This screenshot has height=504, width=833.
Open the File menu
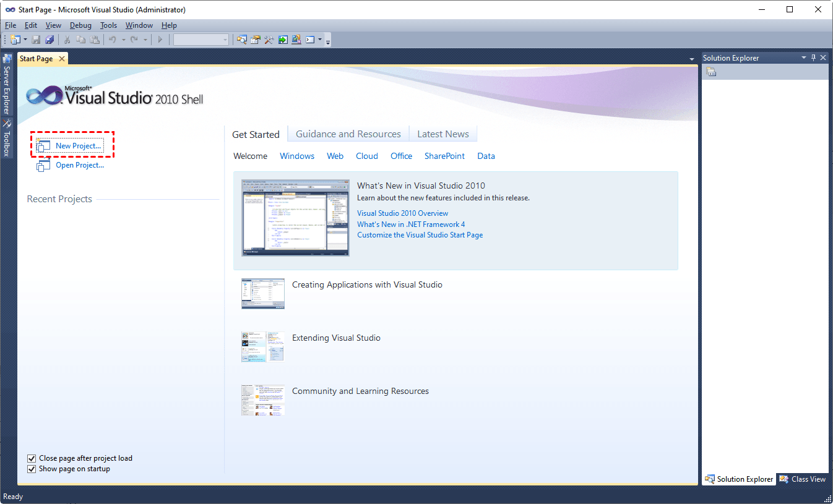(11, 25)
